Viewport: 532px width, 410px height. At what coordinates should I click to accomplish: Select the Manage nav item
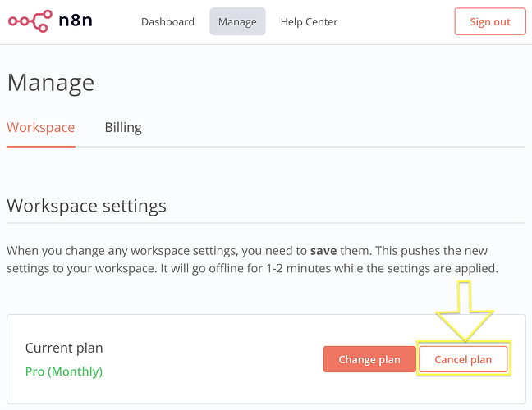pos(237,21)
